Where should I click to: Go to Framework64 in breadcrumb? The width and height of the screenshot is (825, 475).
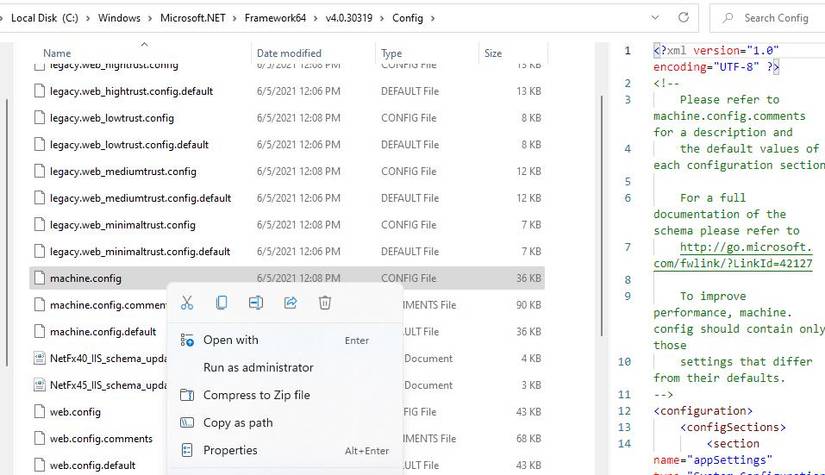point(275,18)
